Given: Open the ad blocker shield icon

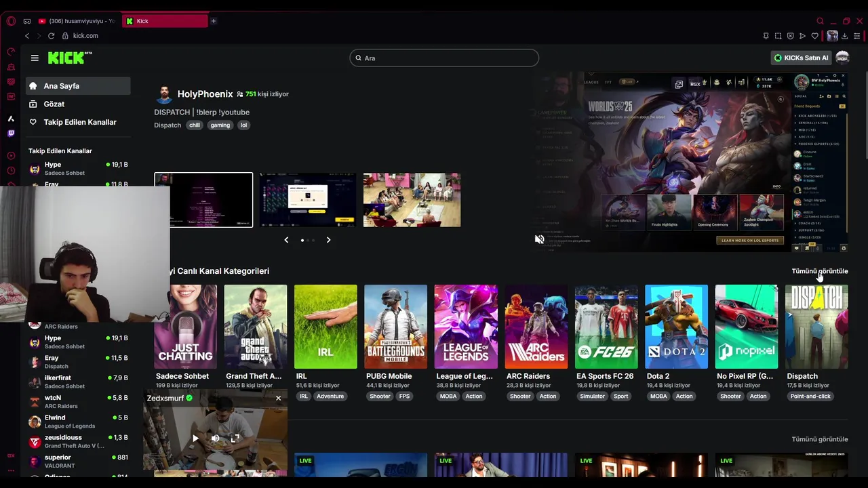Looking at the screenshot, I should point(790,36).
